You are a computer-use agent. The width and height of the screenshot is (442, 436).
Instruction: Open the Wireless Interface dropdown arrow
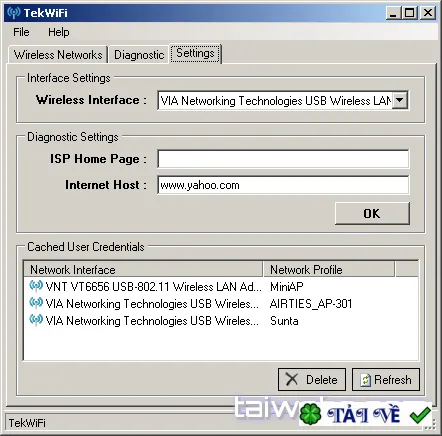point(400,100)
